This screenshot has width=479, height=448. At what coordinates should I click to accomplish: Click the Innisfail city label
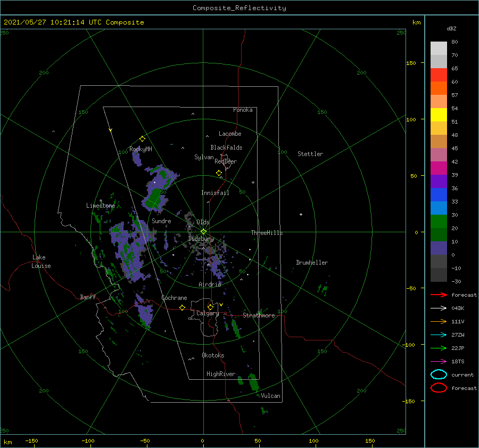coord(215,193)
